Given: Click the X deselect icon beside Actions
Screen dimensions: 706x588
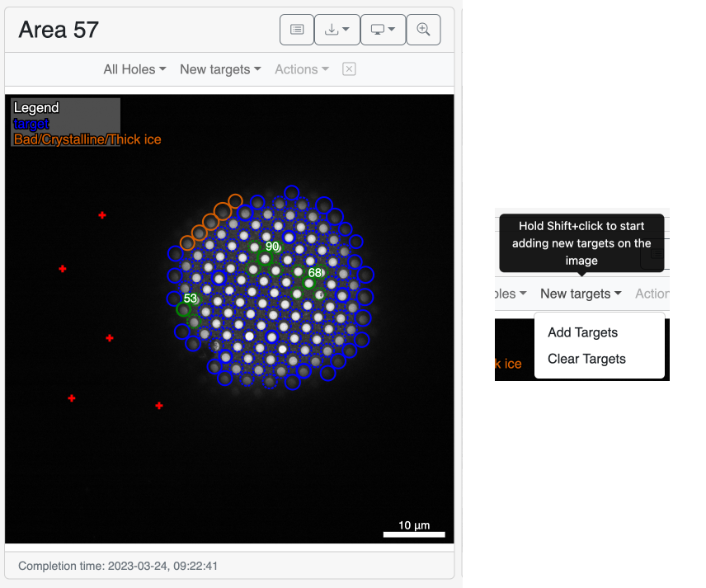Looking at the screenshot, I should [x=348, y=69].
